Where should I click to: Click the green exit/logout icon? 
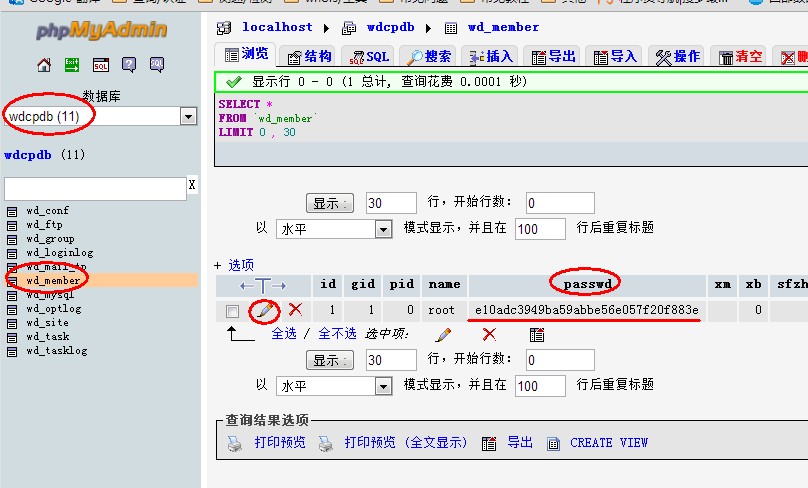72,65
